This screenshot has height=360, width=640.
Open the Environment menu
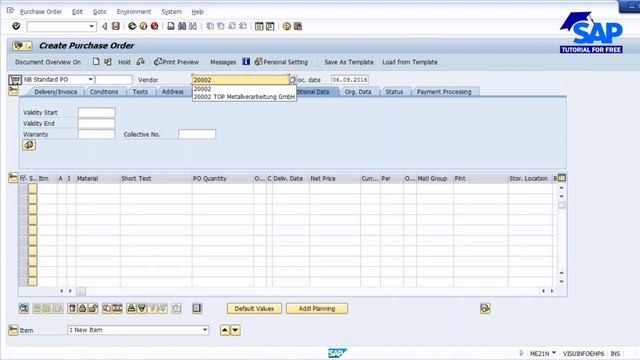134,12
